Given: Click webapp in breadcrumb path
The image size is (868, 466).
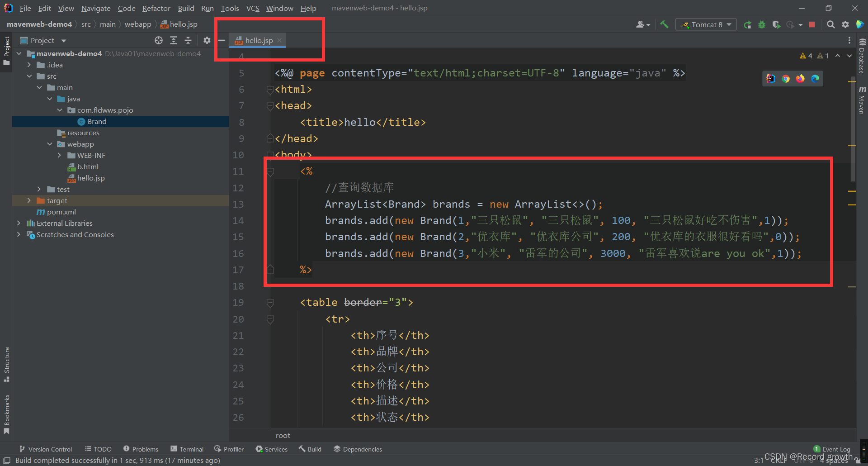Looking at the screenshot, I should coord(138,24).
